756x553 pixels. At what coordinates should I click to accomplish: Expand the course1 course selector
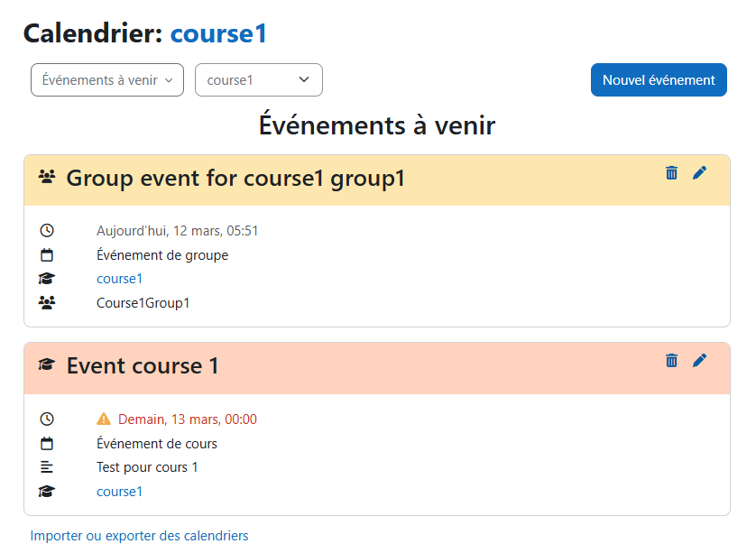pyautogui.click(x=258, y=80)
